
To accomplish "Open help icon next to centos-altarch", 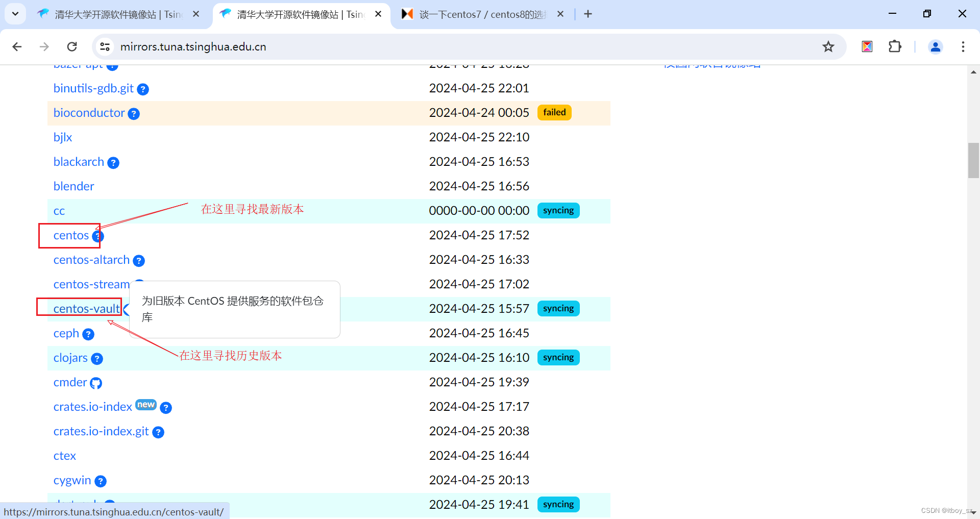I will (139, 261).
